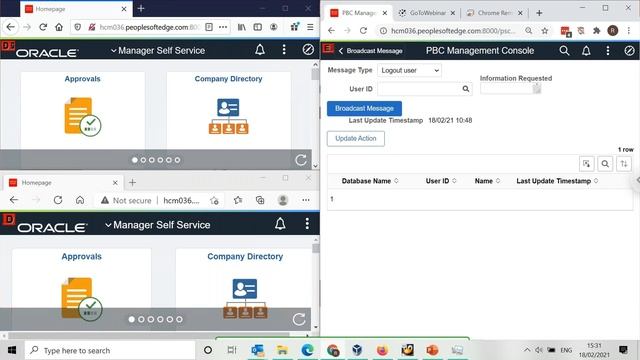Select the Homepage tab in the Edge window
Viewport: 640px width, 360px height.
click(x=63, y=182)
